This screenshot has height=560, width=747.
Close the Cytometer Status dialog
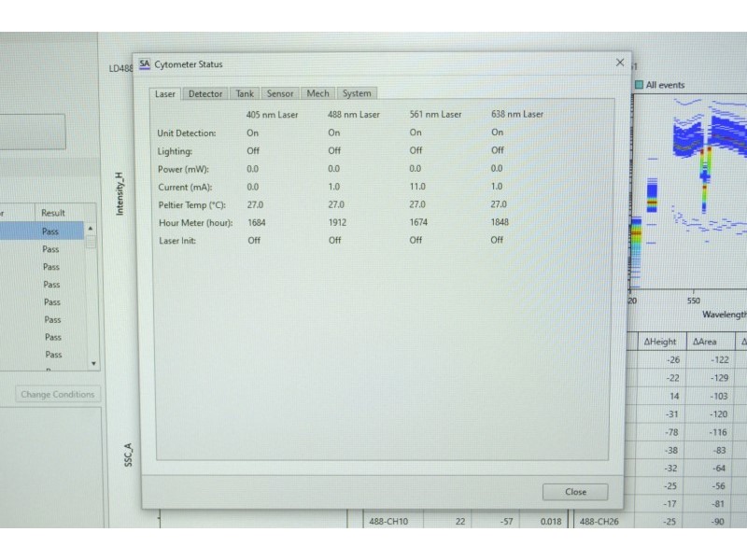tap(575, 491)
